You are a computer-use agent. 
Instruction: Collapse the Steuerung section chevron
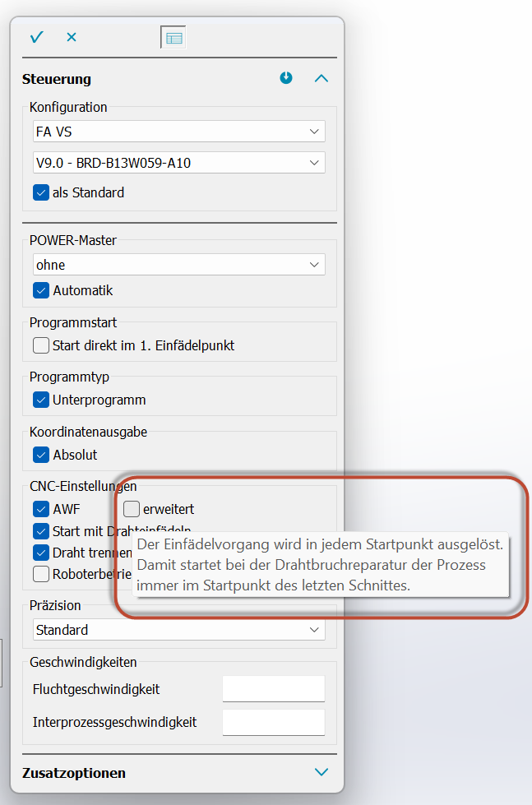322,79
